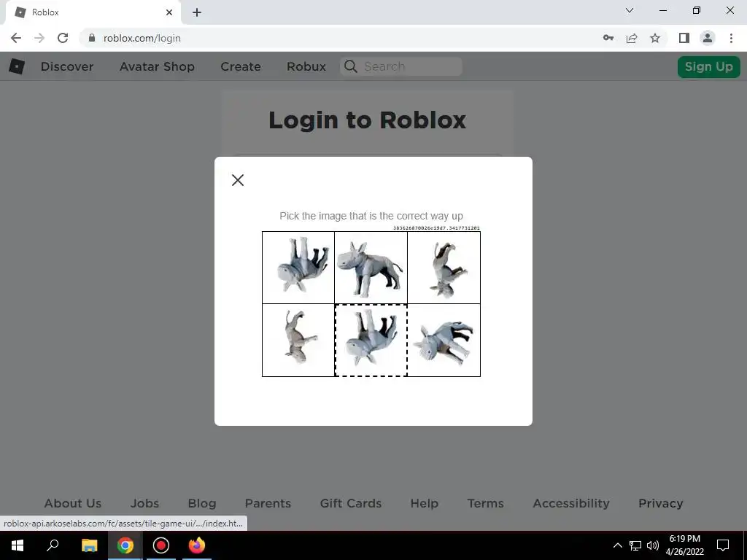Open the Blog footer link
The image size is (747, 560).
[x=202, y=503]
